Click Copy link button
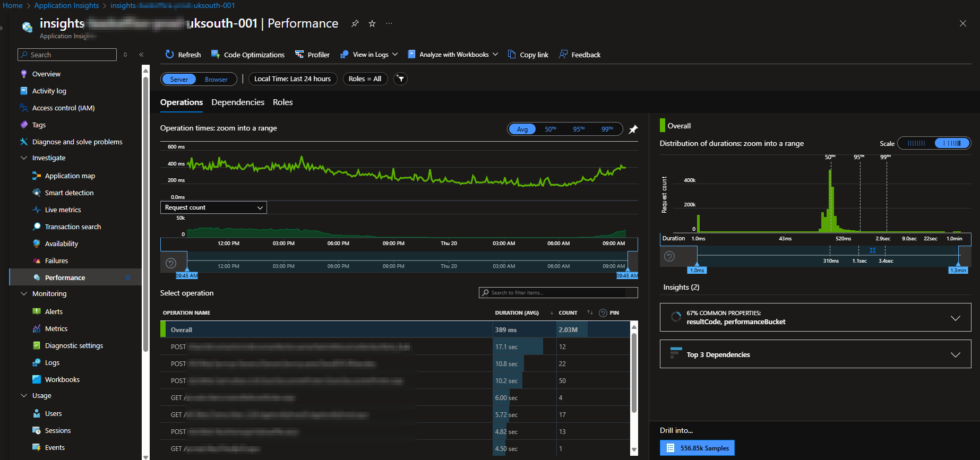This screenshot has width=980, height=460. 528,55
